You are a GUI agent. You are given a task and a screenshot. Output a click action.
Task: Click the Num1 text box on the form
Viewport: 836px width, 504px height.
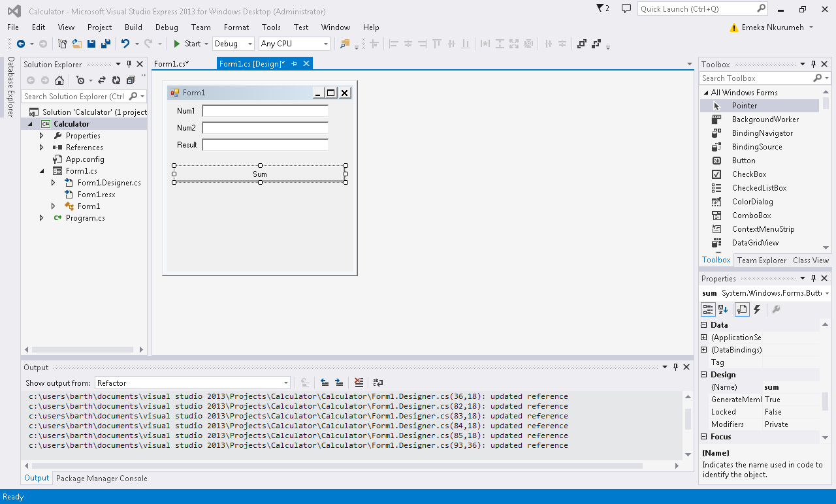tap(265, 111)
